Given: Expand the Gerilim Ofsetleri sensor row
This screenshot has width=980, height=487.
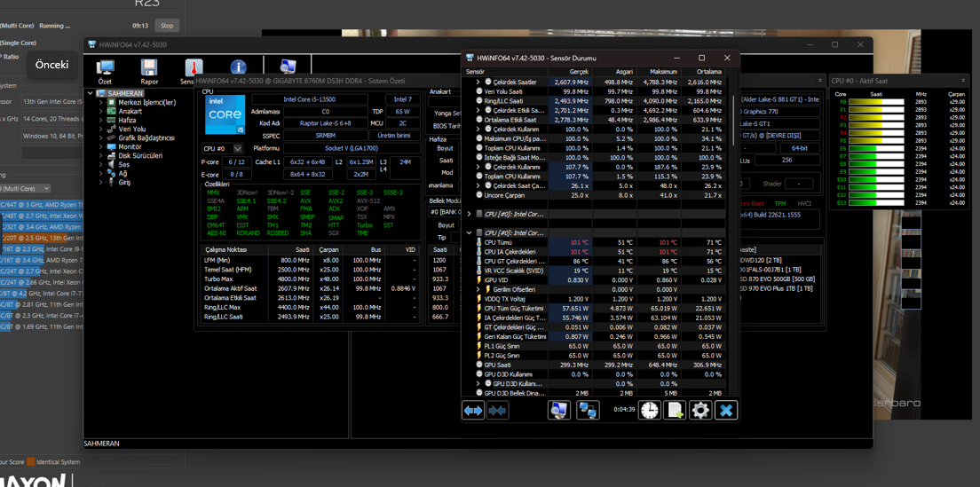Looking at the screenshot, I should pos(478,290).
